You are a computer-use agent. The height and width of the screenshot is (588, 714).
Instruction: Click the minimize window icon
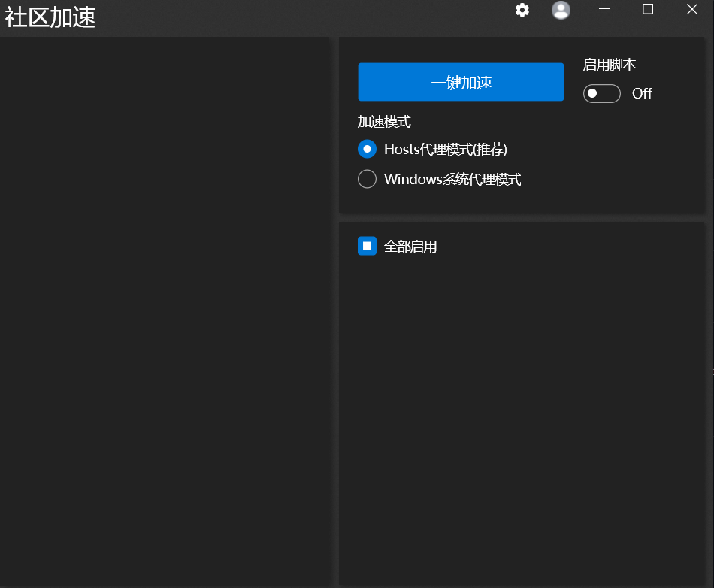click(x=604, y=10)
